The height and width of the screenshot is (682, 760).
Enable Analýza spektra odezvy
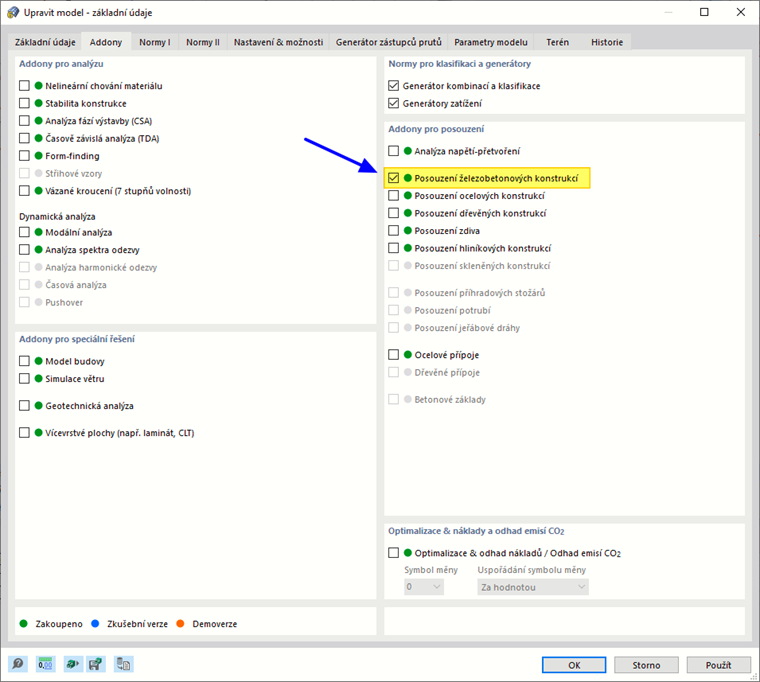click(24, 250)
